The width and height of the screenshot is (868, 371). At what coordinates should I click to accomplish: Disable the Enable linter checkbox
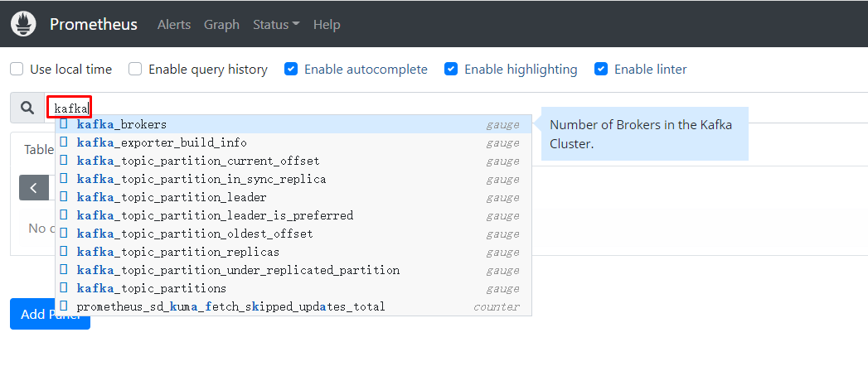600,69
